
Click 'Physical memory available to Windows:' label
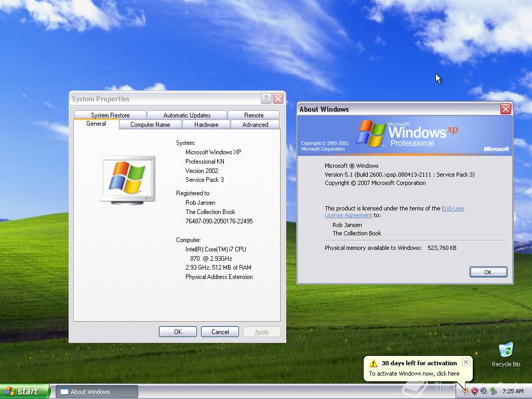[373, 248]
